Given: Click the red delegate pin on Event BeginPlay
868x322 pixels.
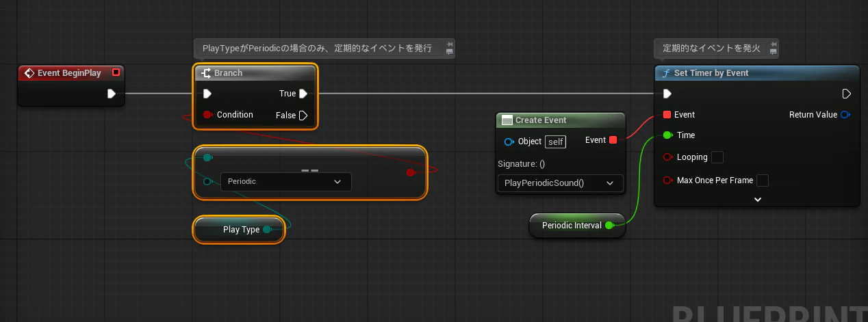Looking at the screenshot, I should click(x=116, y=72).
